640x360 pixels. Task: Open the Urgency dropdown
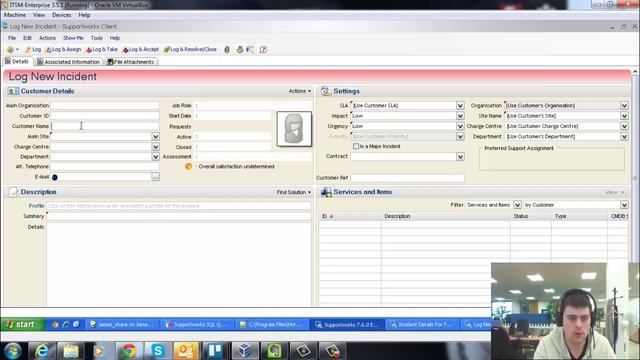(460, 126)
